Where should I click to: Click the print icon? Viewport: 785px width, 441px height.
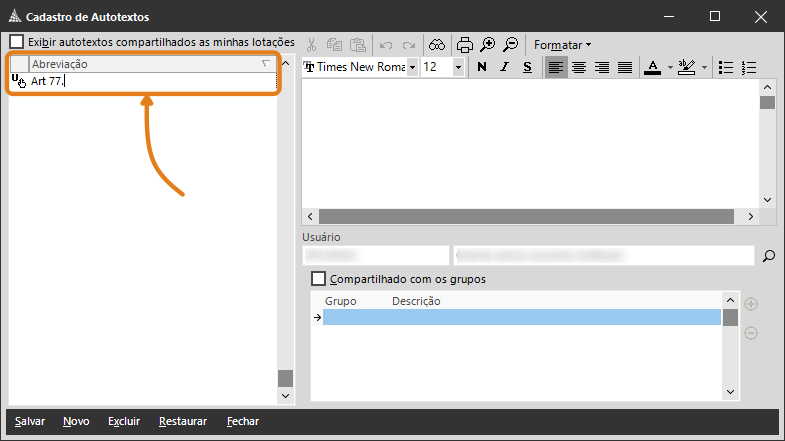coord(465,45)
